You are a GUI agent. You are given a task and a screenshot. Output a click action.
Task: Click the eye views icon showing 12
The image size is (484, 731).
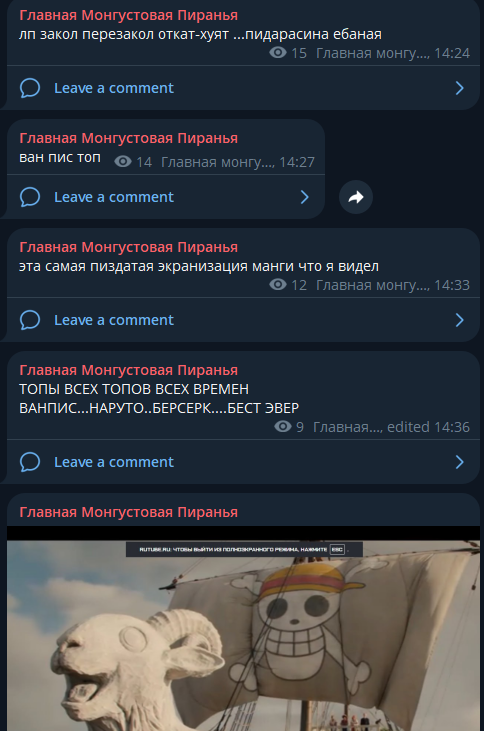pos(278,284)
